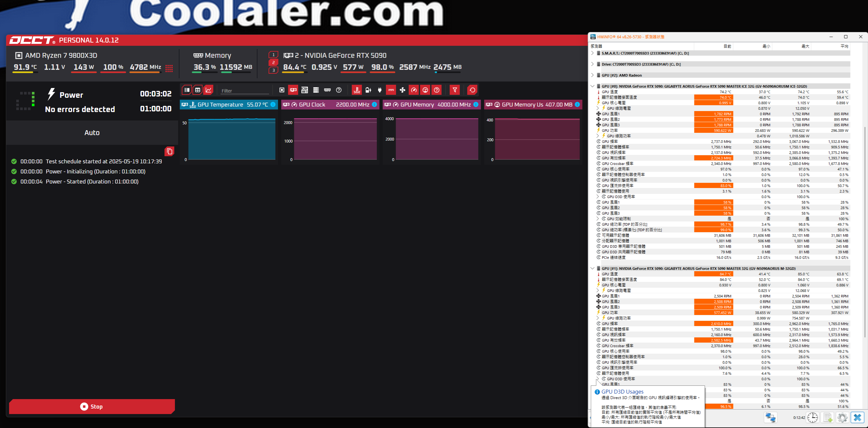Toggle the temperature sensor type filter

[357, 90]
